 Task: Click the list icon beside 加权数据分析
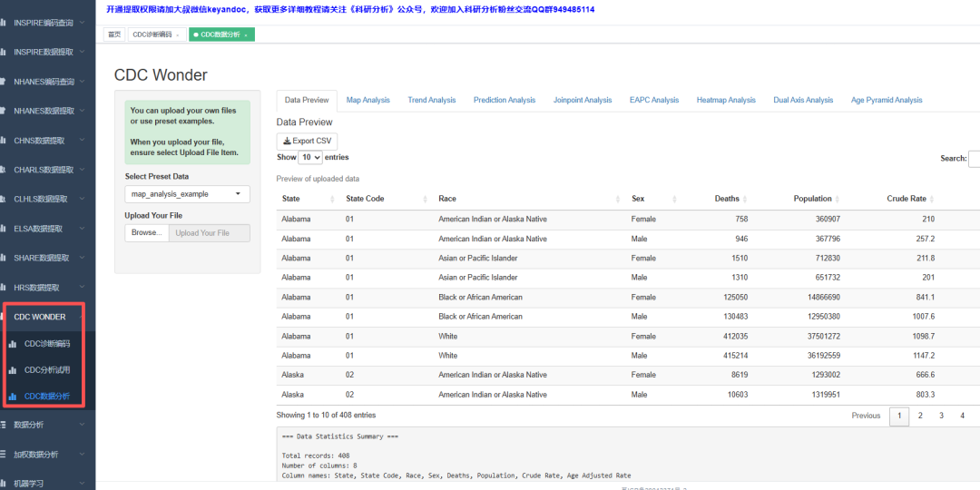coord(4,455)
